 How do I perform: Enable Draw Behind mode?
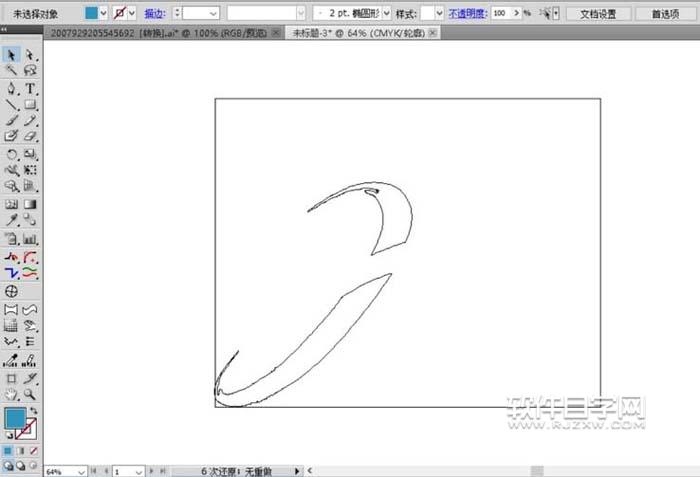pyautogui.click(x=21, y=466)
